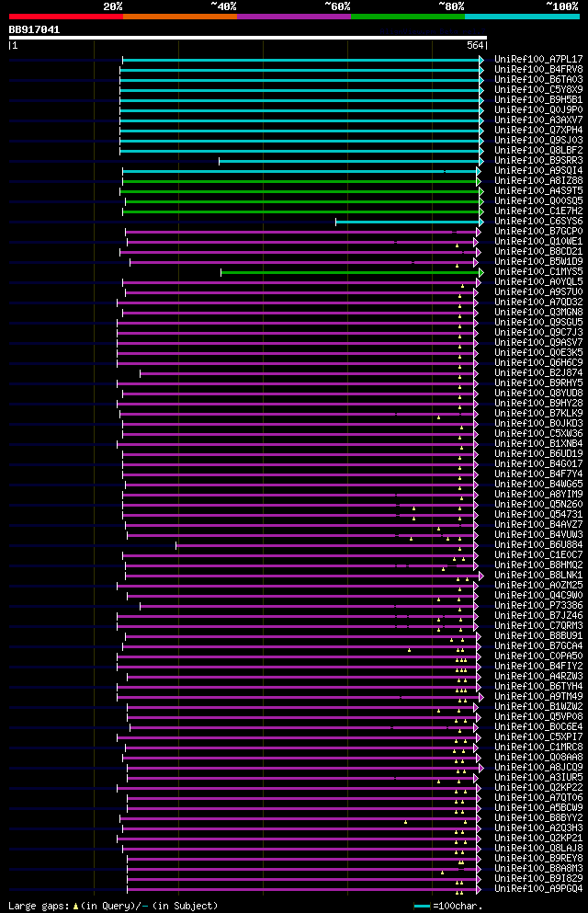The width and height of the screenshot is (588, 913).
Task: Select the UniRef100_B9I829 label
Action: pyautogui.click(x=538, y=878)
